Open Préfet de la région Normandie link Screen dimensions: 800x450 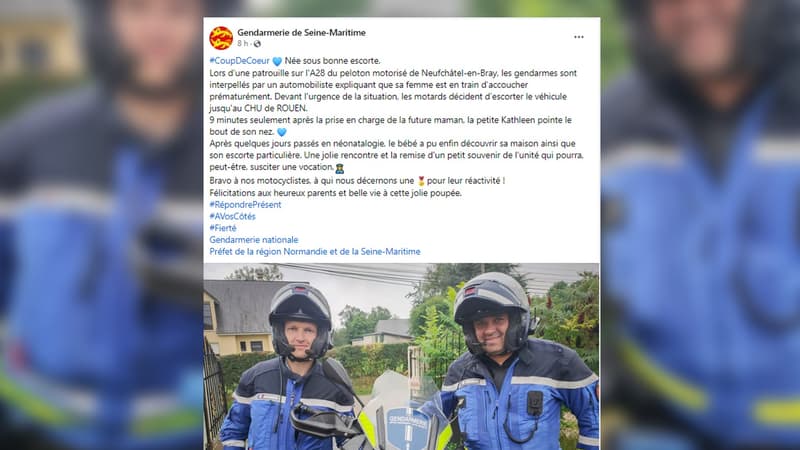click(x=315, y=252)
